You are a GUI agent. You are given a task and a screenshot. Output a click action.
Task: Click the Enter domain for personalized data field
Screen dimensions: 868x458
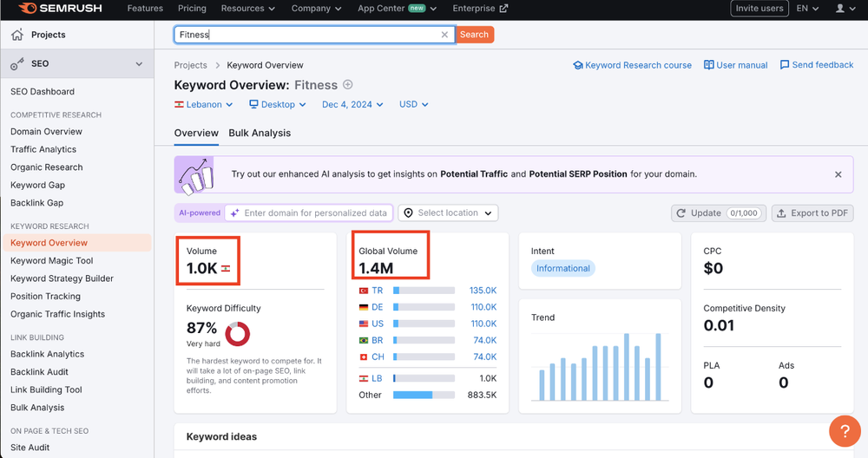click(309, 213)
